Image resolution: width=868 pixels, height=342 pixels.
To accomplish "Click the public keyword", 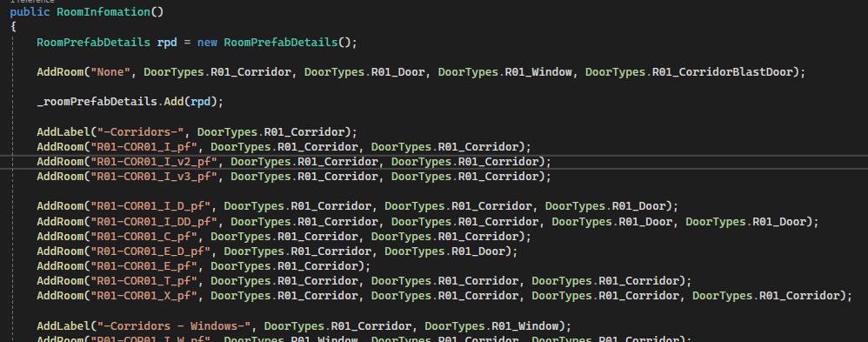I will tap(30, 11).
